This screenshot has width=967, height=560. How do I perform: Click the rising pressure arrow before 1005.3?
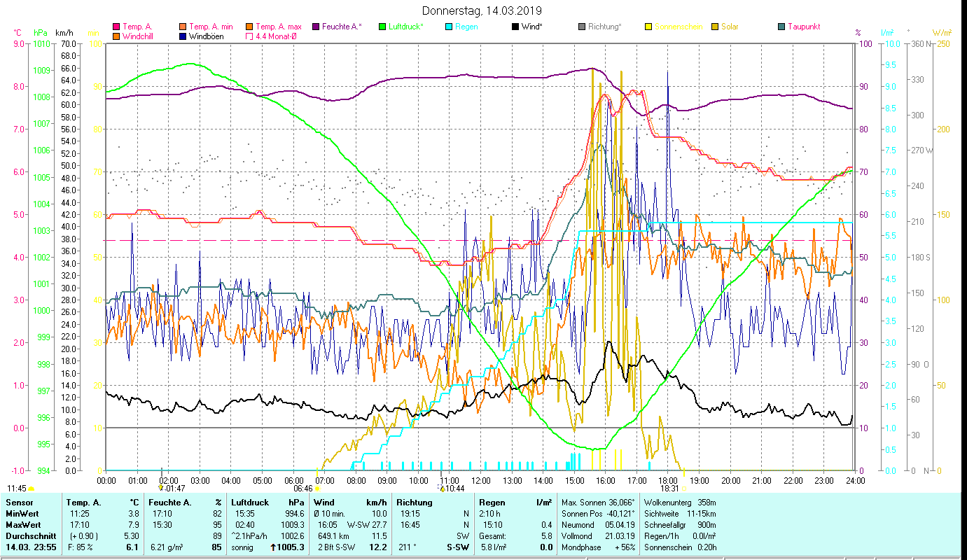click(274, 547)
